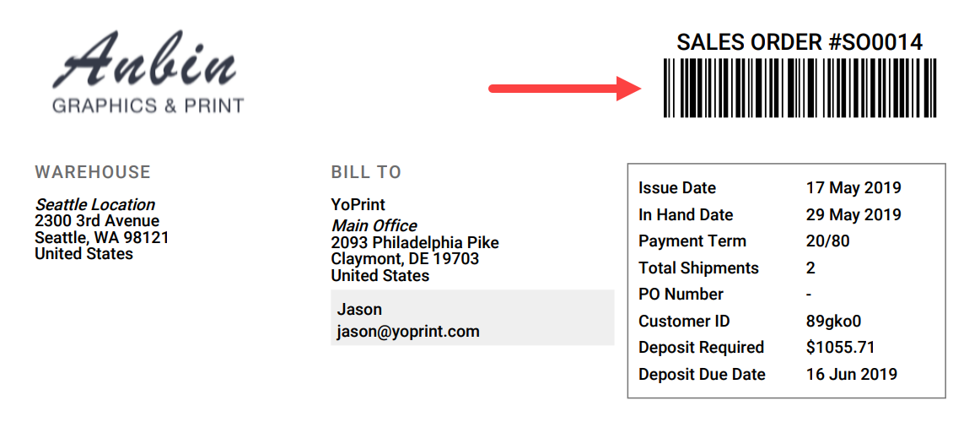The image size is (980, 422).
Task: Select the contact name Jason
Action: (359, 309)
